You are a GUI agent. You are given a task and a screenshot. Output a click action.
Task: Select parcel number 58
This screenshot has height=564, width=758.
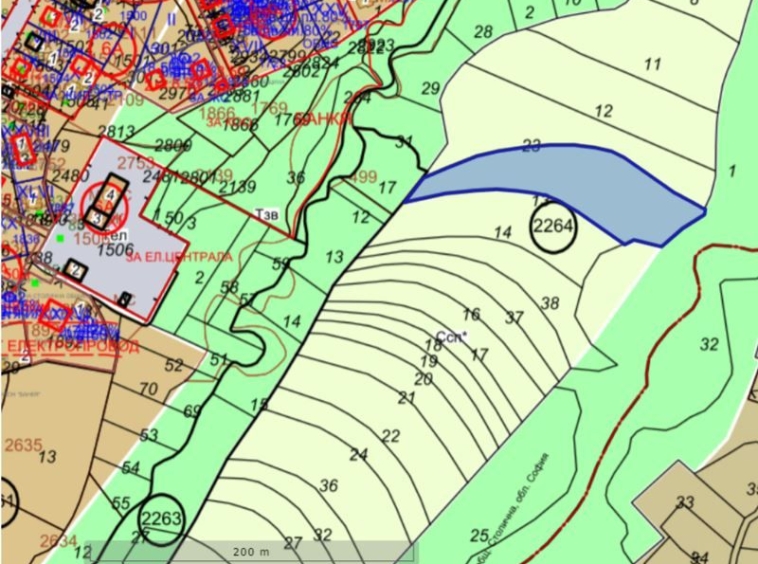point(230,287)
